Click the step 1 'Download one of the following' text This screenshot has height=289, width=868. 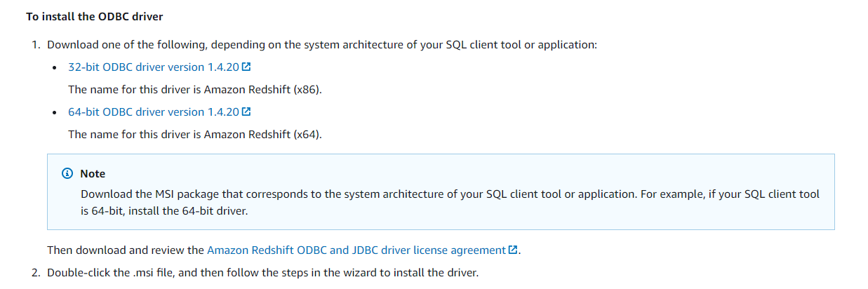pyautogui.click(x=322, y=45)
